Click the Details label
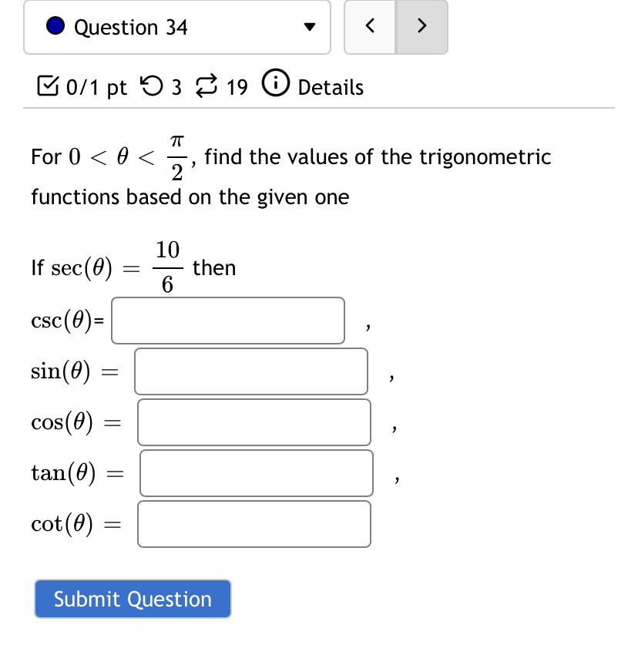638x672 pixels. click(330, 87)
